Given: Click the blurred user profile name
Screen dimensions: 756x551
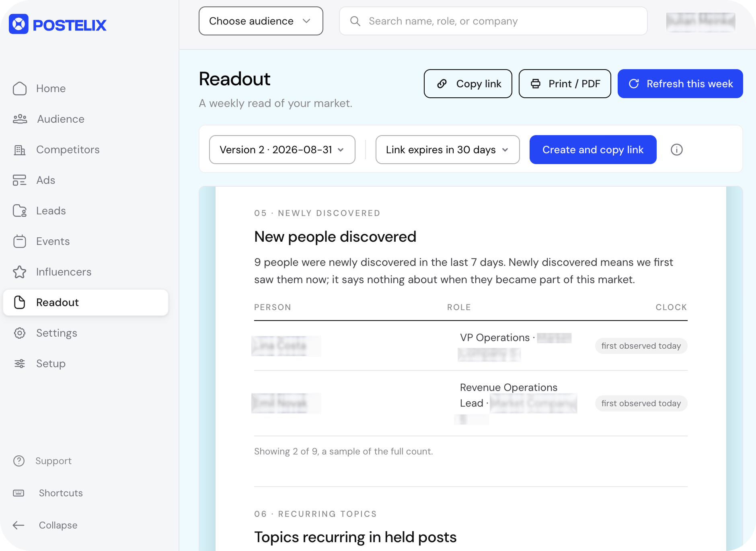Looking at the screenshot, I should point(701,22).
